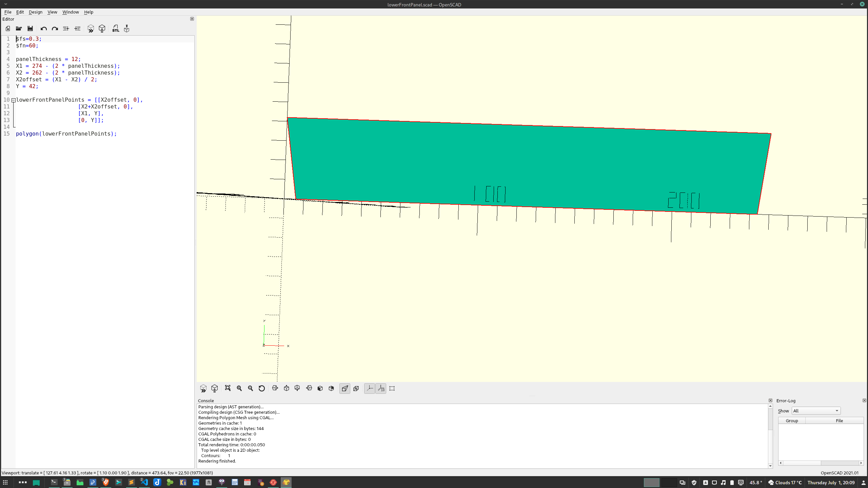Viewport: 868px width, 488px height.
Task: Zoom in using the viewport toolbar
Action: click(239, 388)
